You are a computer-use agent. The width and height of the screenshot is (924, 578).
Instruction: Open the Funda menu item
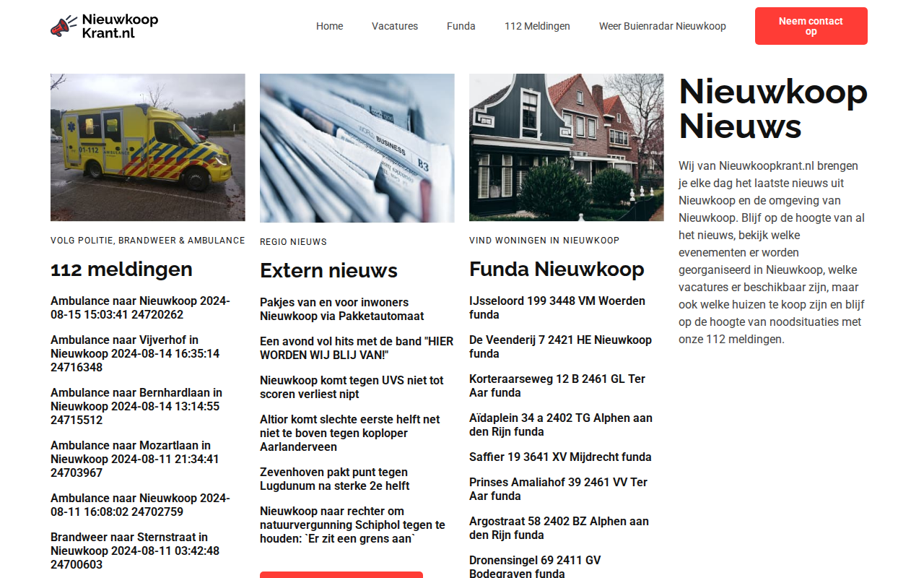click(461, 26)
